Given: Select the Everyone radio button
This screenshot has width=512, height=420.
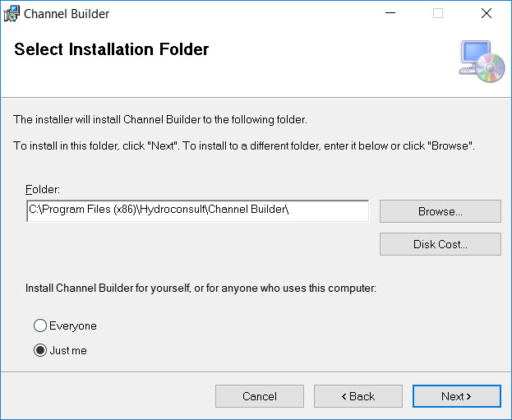Looking at the screenshot, I should [x=39, y=326].
